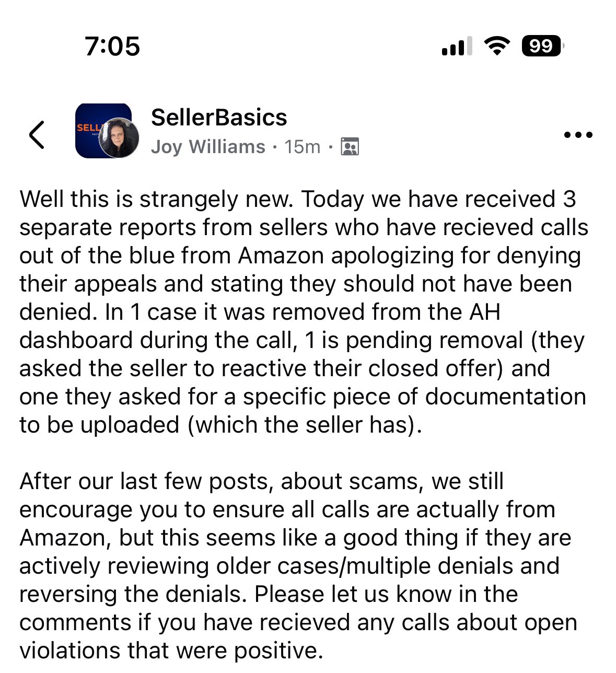The image size is (616, 673).
Task: Tap the line 'one they asked for a specific piece'
Action: 303,397
